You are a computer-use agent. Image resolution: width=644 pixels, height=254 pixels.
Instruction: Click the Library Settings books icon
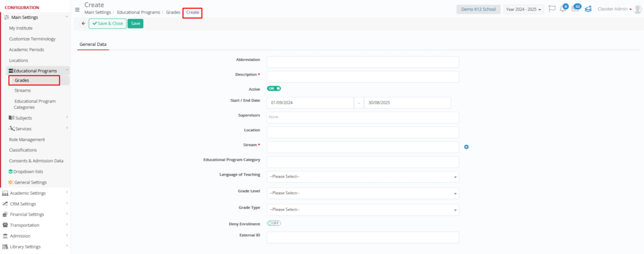click(5, 247)
